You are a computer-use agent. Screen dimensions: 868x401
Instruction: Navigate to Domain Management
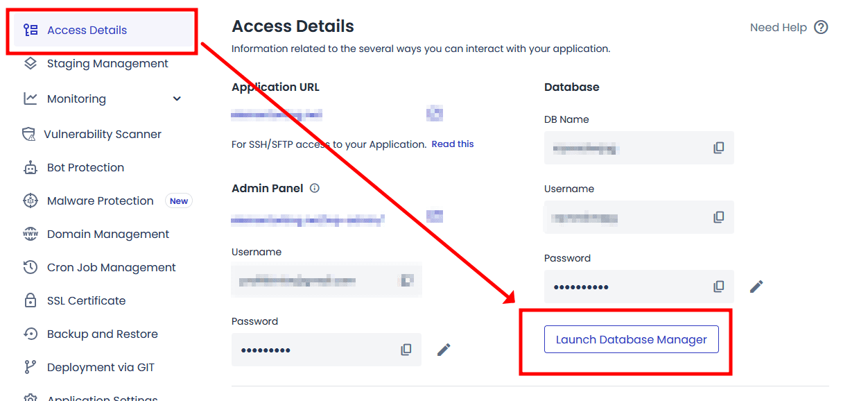click(x=107, y=234)
